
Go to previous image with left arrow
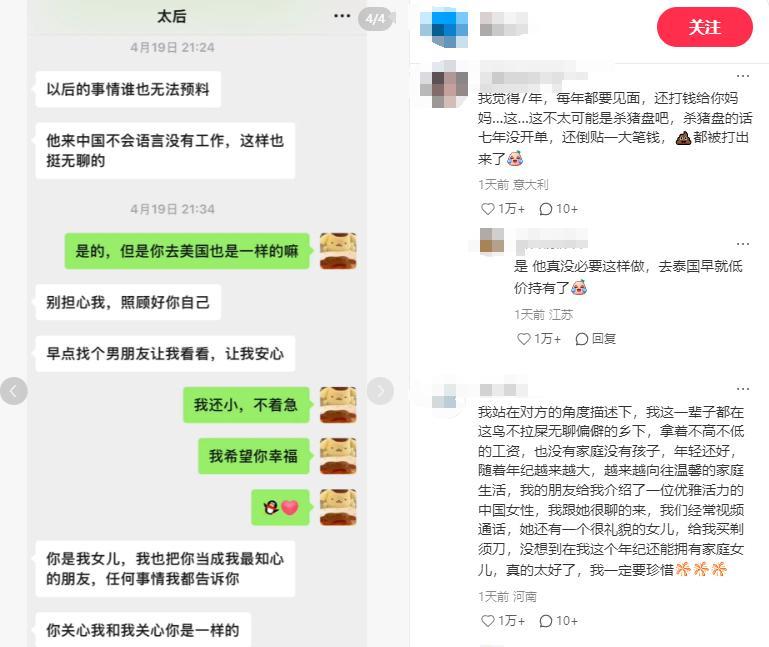(x=13, y=391)
